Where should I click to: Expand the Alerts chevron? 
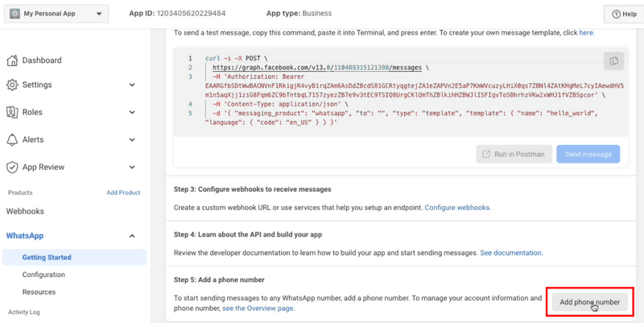click(132, 139)
